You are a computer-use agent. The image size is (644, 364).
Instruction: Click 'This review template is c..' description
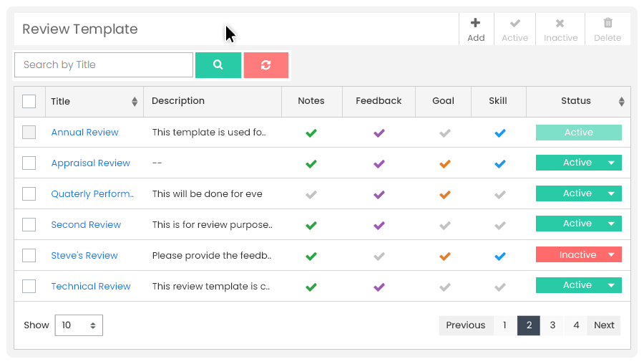pyautogui.click(x=211, y=287)
